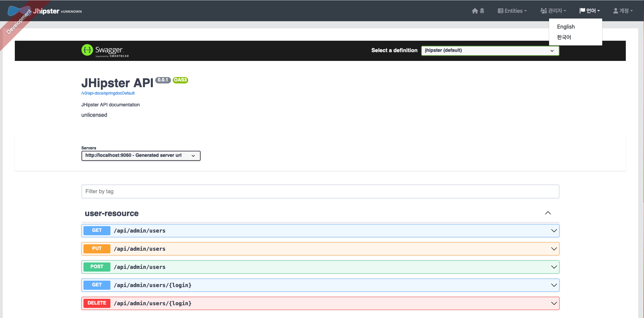
Task: Click the user-resource section title
Action: [x=112, y=213]
